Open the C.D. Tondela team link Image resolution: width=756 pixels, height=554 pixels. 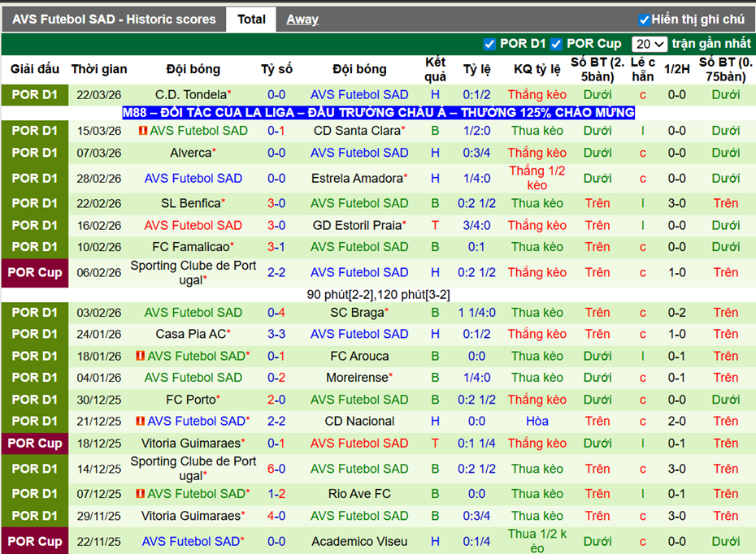pyautogui.click(x=190, y=95)
